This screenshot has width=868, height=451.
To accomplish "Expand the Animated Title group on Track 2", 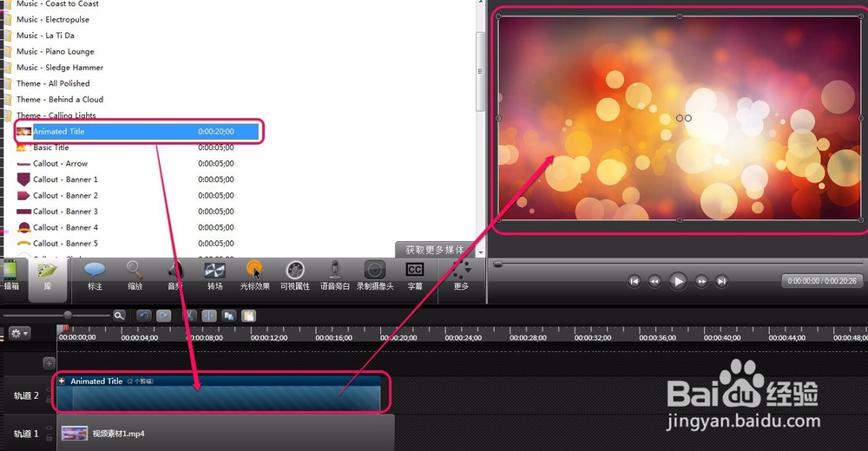I will [62, 381].
